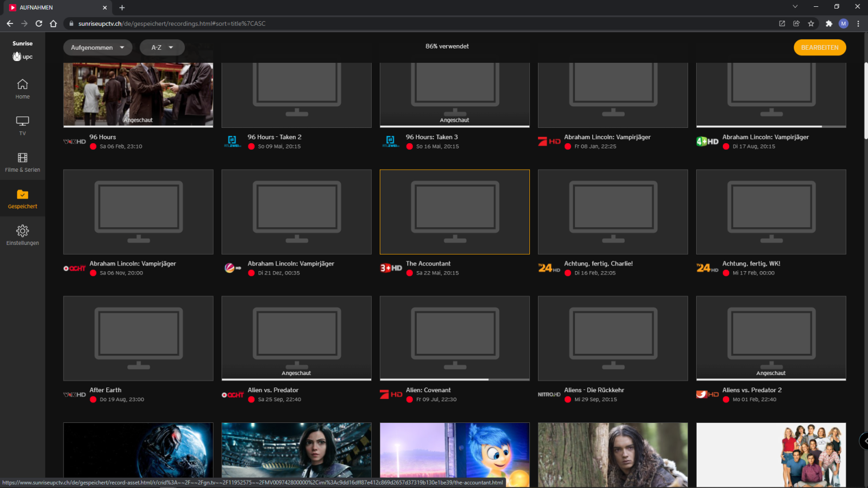
Task: Click the address bar URL field
Action: pos(400,23)
